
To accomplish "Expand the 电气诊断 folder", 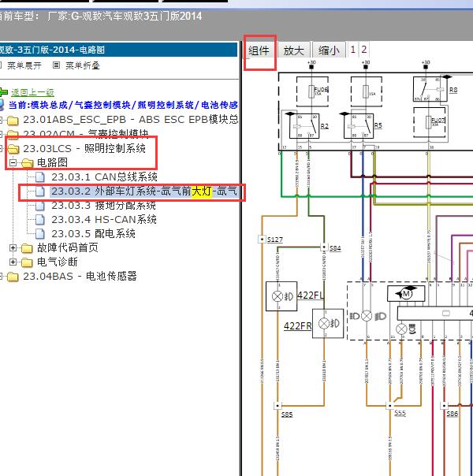I will [x=13, y=262].
